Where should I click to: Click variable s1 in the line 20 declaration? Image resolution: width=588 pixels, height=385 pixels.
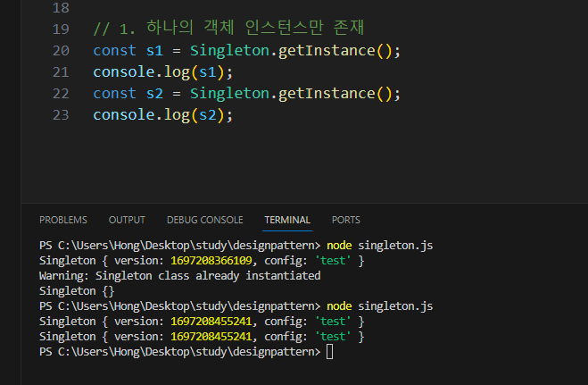tap(154, 51)
